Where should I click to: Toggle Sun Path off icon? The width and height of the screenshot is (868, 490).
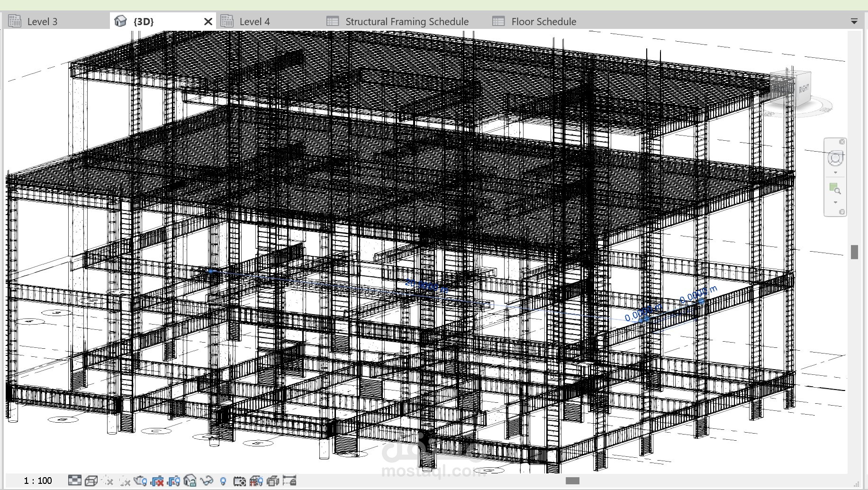[108, 481]
